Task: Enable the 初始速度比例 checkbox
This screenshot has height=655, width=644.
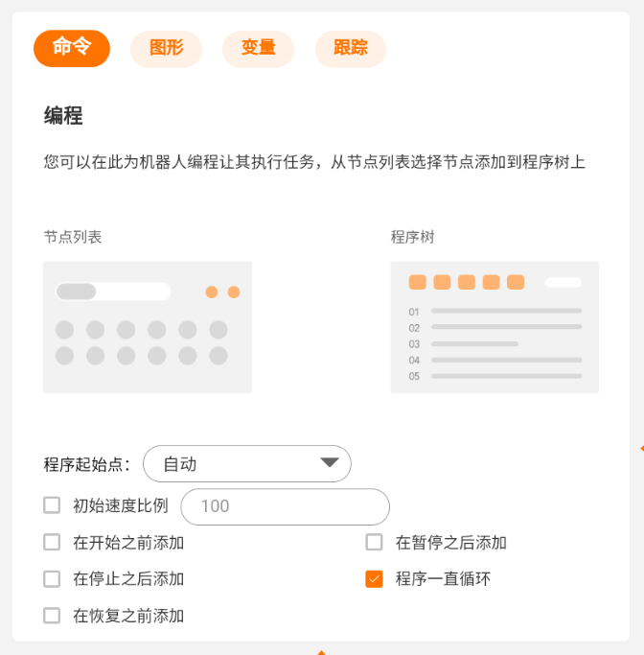Action: tap(52, 505)
